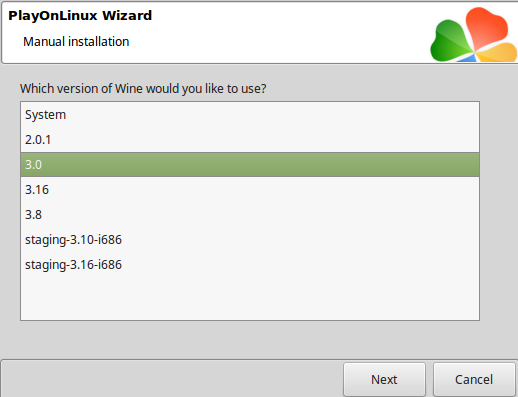Screen dimensions: 518x397
Task: Click the Next button
Action: coord(384,379)
